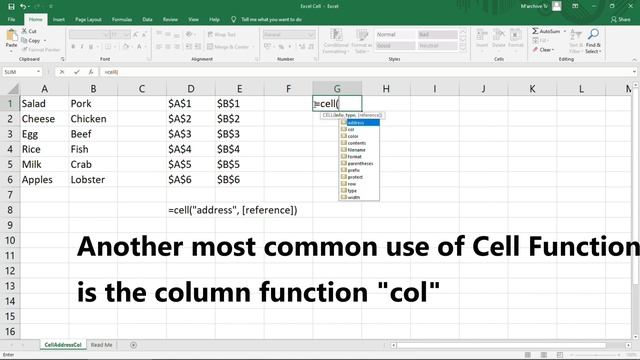Click the Fill Color bucket icon

(x=126, y=47)
